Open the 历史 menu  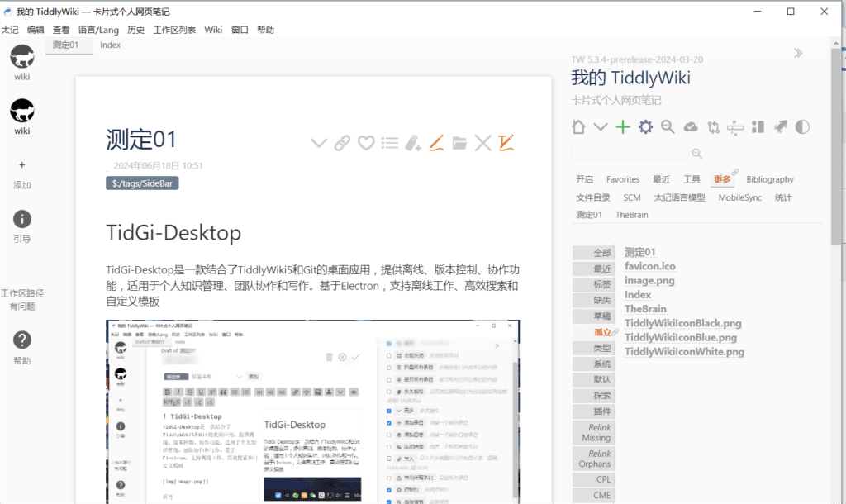(x=136, y=30)
